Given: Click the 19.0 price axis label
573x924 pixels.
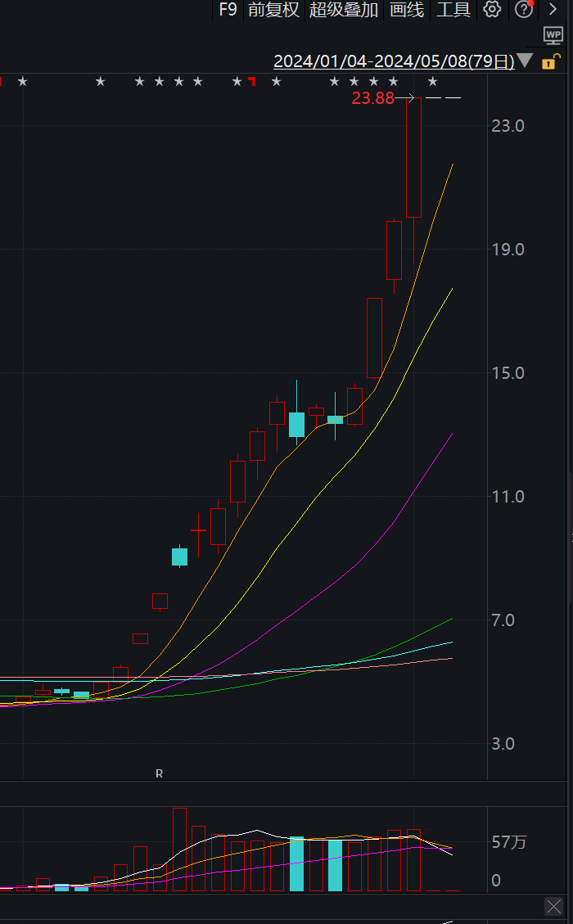Looking at the screenshot, I should (x=508, y=250).
